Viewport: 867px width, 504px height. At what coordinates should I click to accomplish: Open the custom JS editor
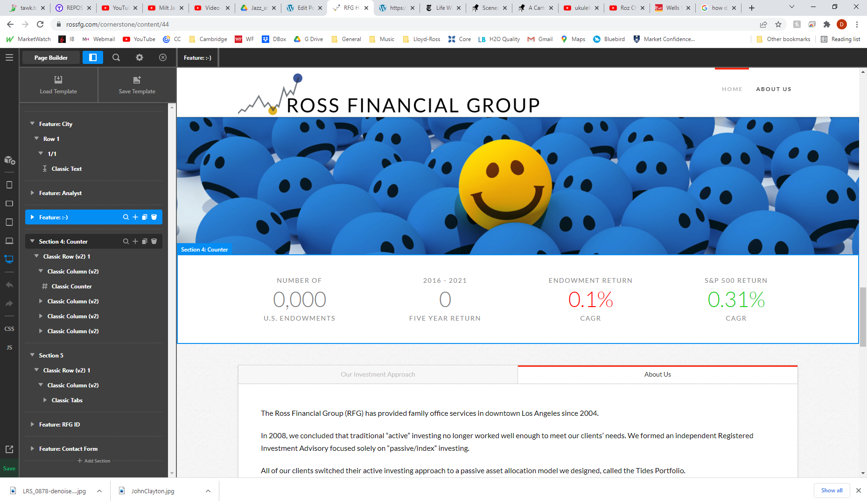click(9, 348)
